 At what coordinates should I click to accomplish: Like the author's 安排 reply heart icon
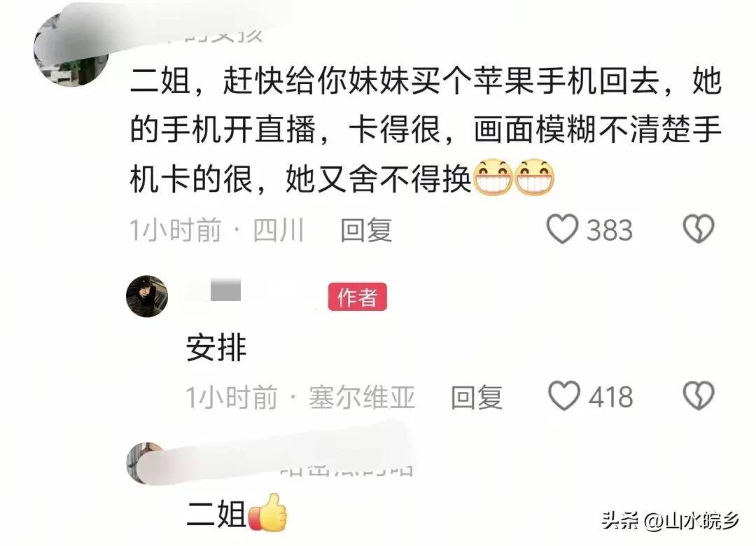pyautogui.click(x=564, y=395)
